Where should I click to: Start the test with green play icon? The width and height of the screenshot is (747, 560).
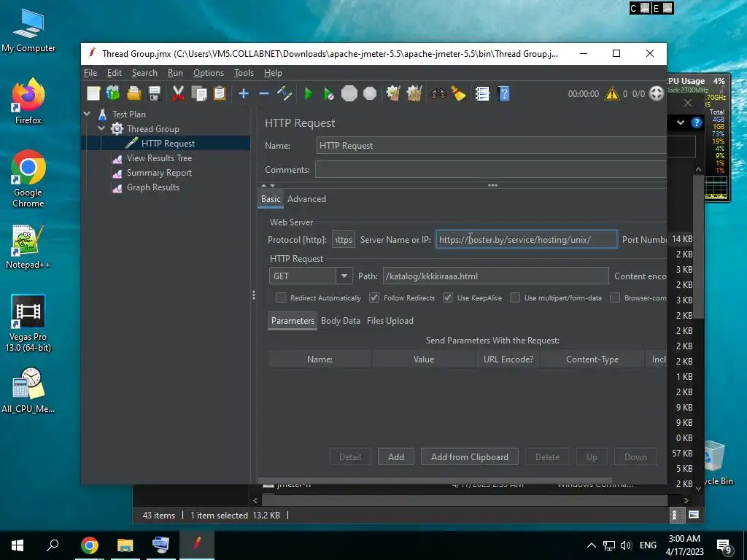pos(309,94)
